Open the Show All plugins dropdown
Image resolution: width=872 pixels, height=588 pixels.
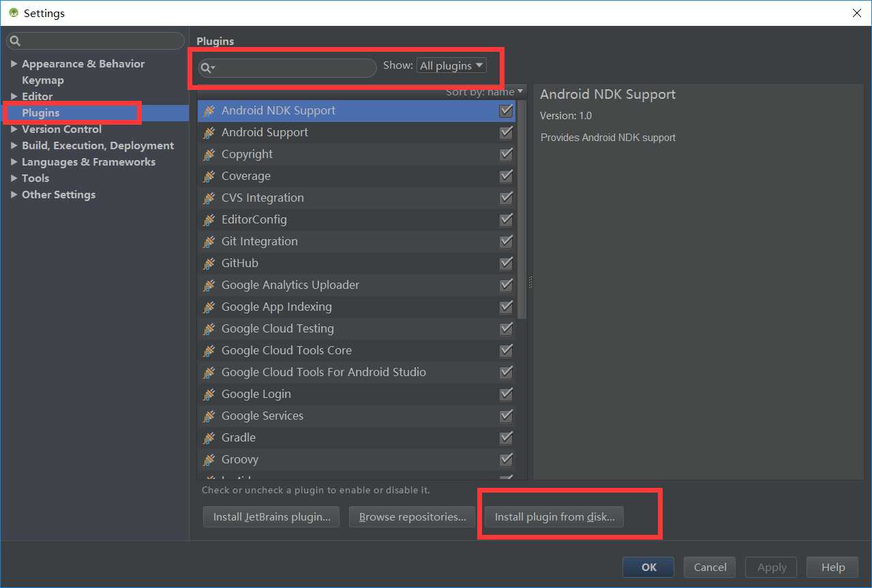coord(451,65)
